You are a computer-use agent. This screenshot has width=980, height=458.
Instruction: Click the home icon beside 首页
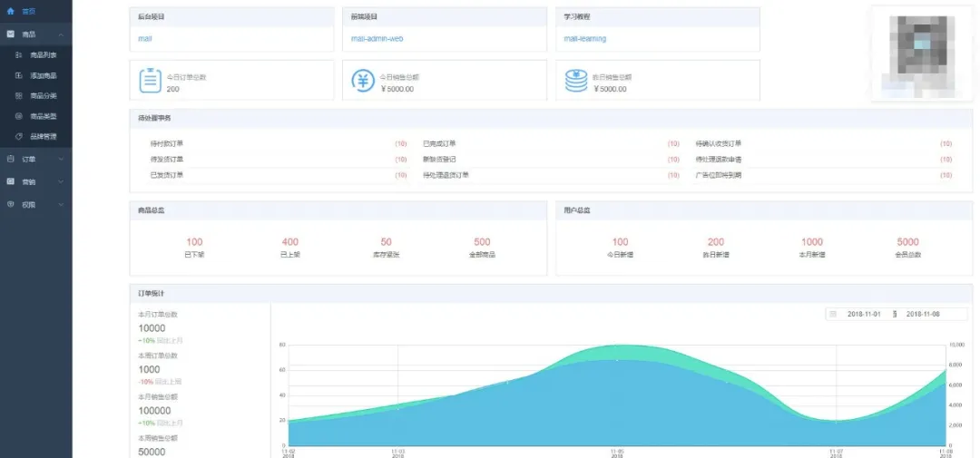10,11
